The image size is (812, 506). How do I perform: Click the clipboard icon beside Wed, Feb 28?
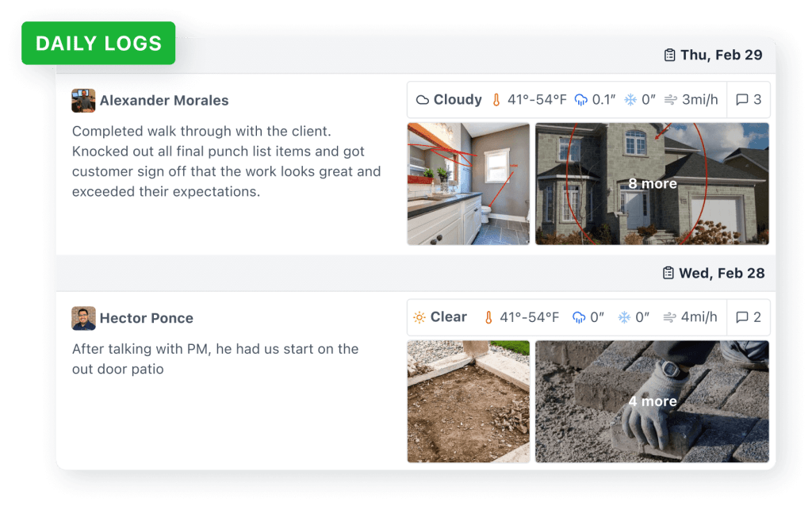pyautogui.click(x=668, y=273)
